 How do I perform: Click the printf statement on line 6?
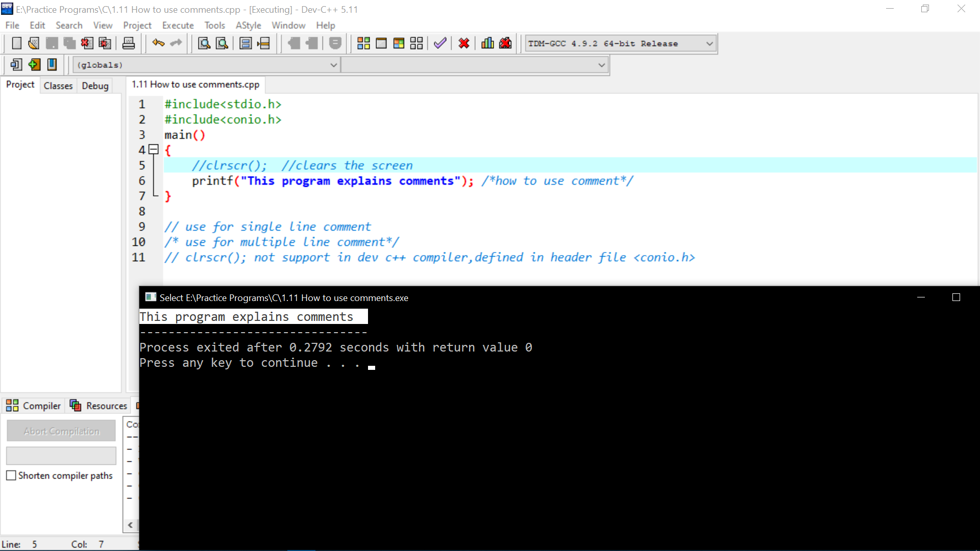(333, 181)
